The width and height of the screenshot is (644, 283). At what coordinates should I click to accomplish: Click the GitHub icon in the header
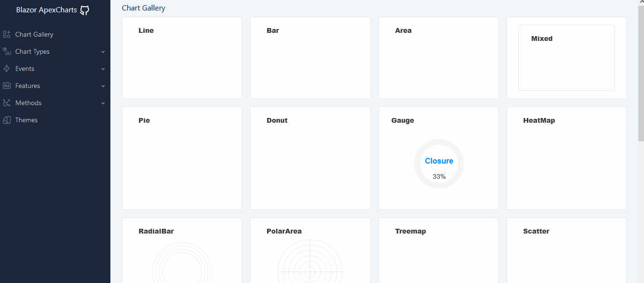tap(84, 10)
